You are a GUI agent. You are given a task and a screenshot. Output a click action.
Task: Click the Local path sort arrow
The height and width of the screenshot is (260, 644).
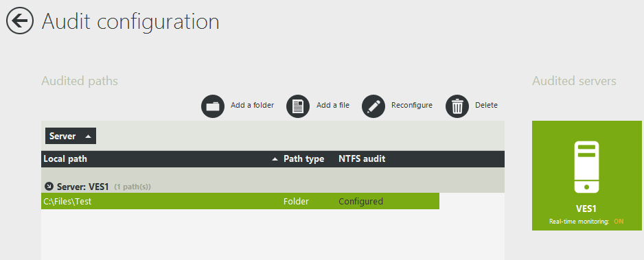[x=275, y=159]
